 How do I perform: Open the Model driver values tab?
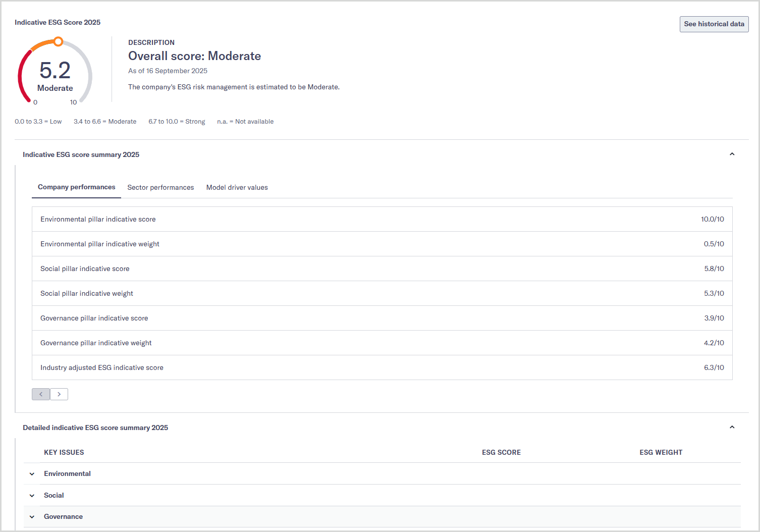(x=237, y=187)
